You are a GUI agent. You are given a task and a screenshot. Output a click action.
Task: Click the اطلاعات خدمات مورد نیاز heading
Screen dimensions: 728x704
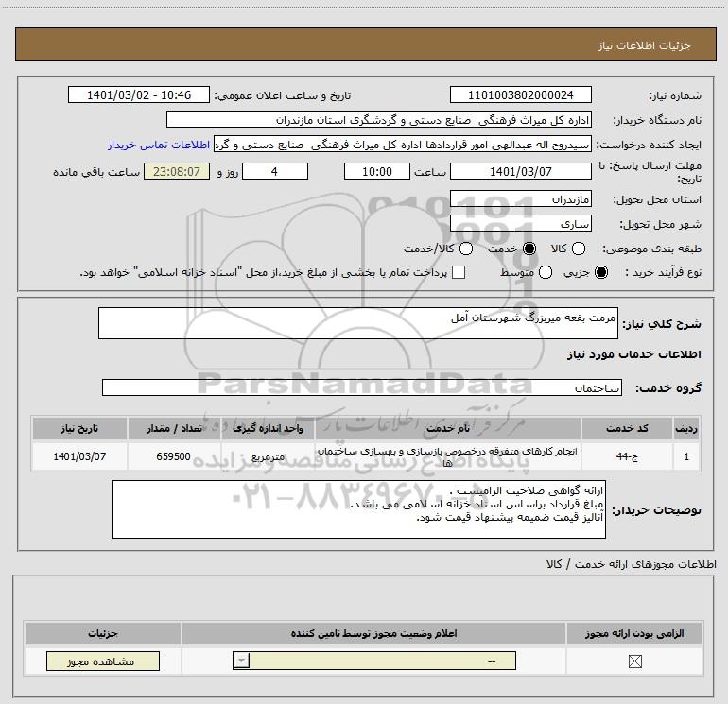pos(634,354)
